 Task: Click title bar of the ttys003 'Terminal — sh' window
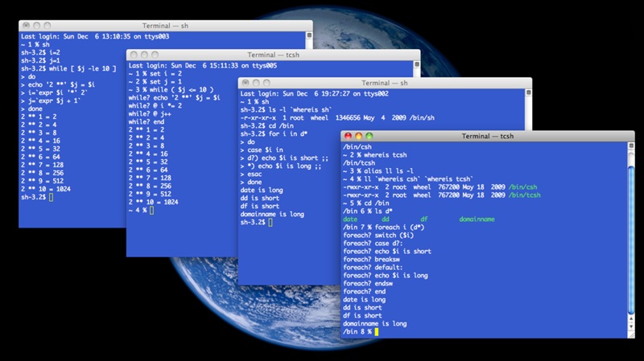(x=165, y=26)
